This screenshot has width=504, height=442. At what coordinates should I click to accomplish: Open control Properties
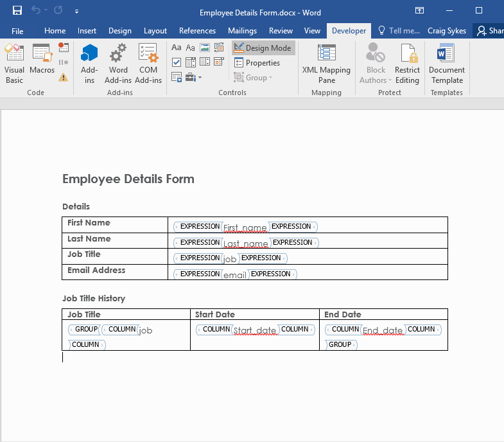257,63
